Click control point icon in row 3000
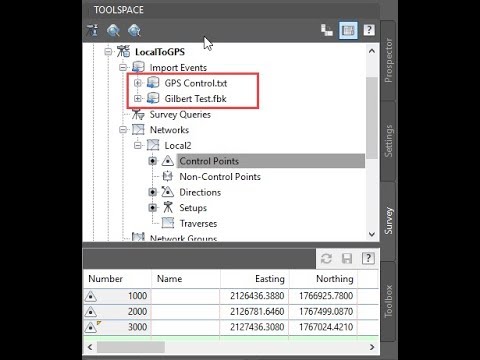The image size is (480, 360). coord(91,327)
